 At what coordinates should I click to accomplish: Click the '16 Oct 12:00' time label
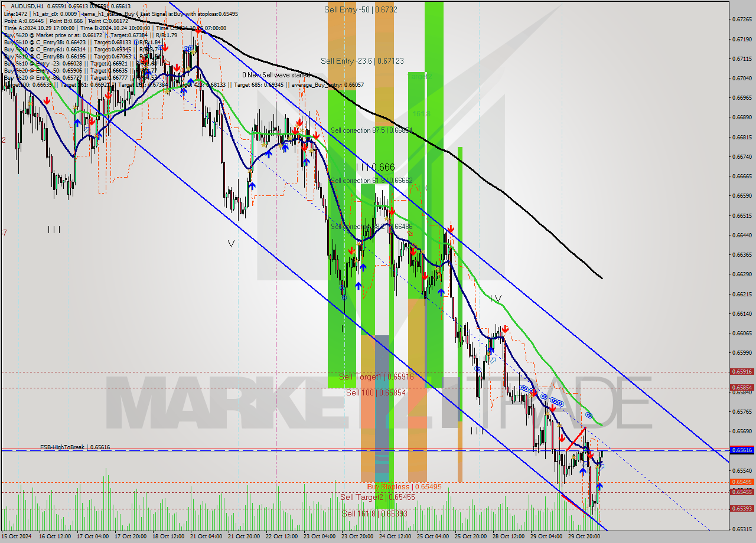(x=54, y=537)
